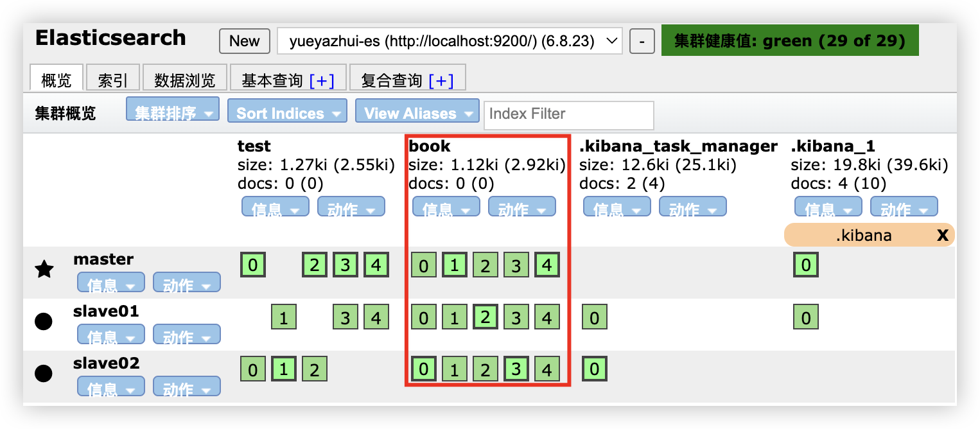
Task: Click test shard 0 on master
Action: click(x=253, y=265)
